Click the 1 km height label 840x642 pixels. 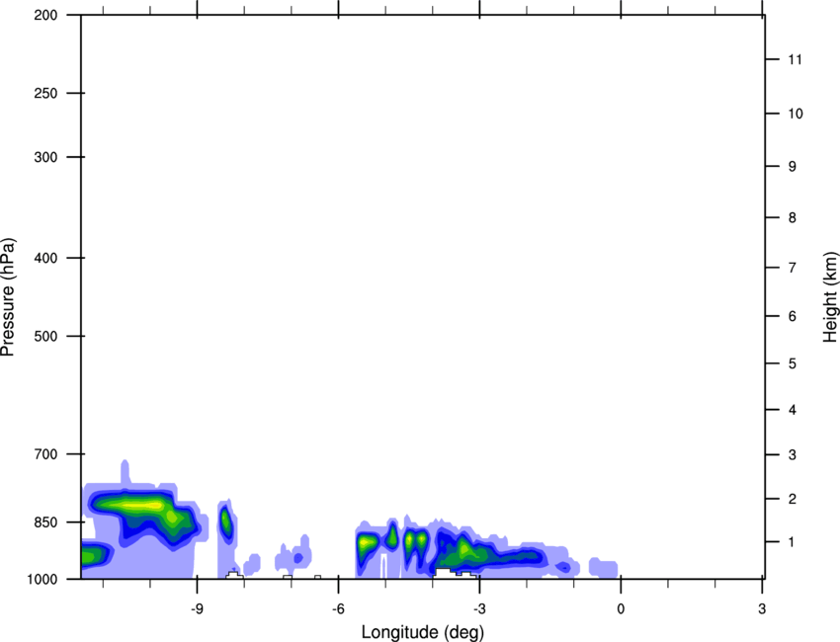click(x=792, y=542)
